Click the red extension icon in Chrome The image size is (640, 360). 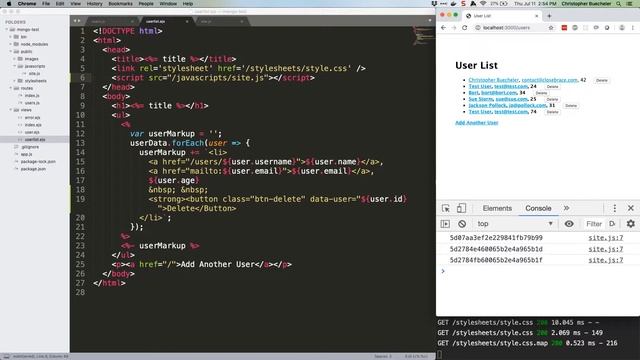564,28
